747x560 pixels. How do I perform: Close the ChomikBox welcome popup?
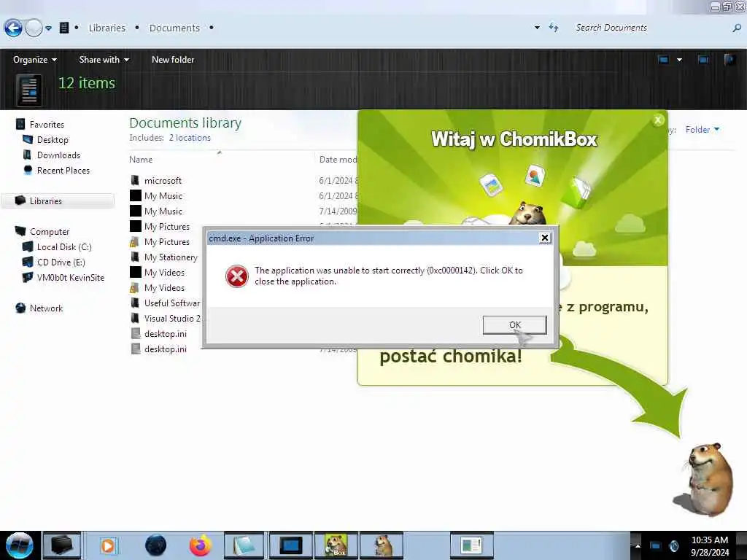point(658,120)
